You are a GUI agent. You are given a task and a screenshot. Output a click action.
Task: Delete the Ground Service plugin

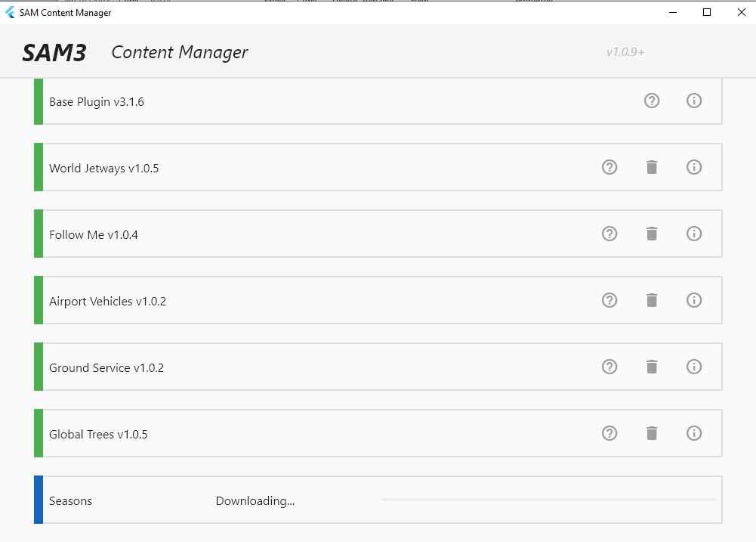point(652,367)
